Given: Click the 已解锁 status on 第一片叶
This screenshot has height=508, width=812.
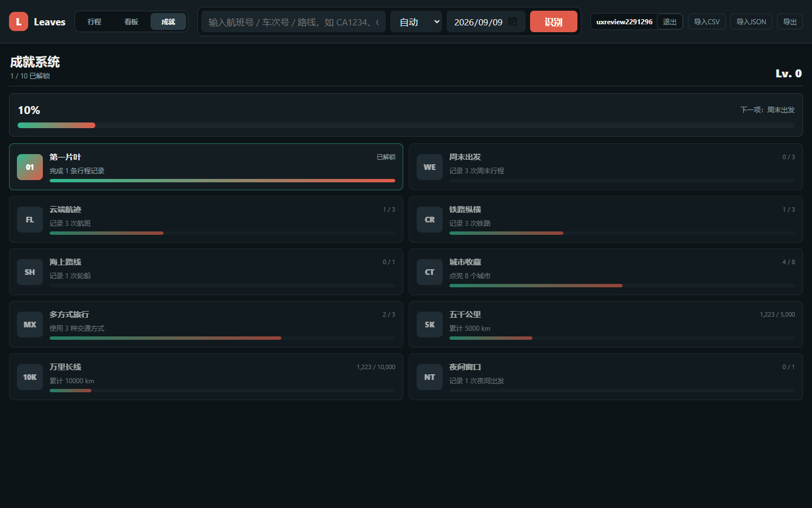Looking at the screenshot, I should coord(386,157).
